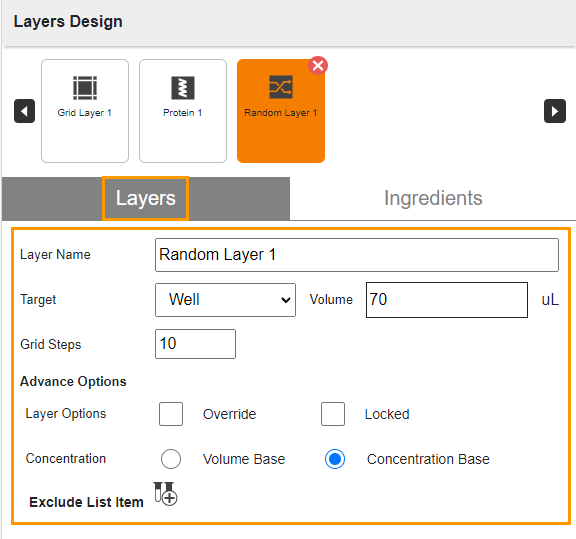Click the Random Layer 1 shuffle icon
Screen dimensions: 576x539
[281, 87]
